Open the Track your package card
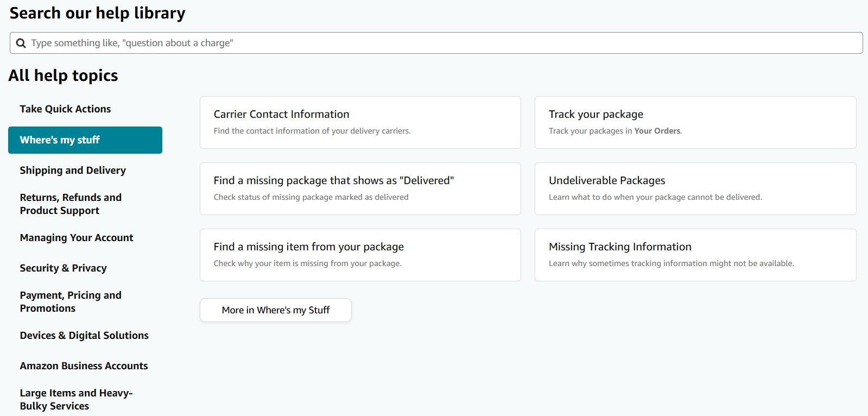The image size is (868, 416). point(695,122)
